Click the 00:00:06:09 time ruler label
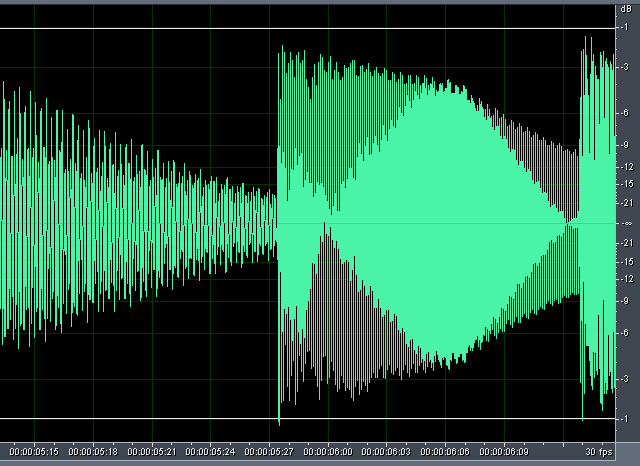This screenshot has width=640, height=466. click(x=504, y=452)
